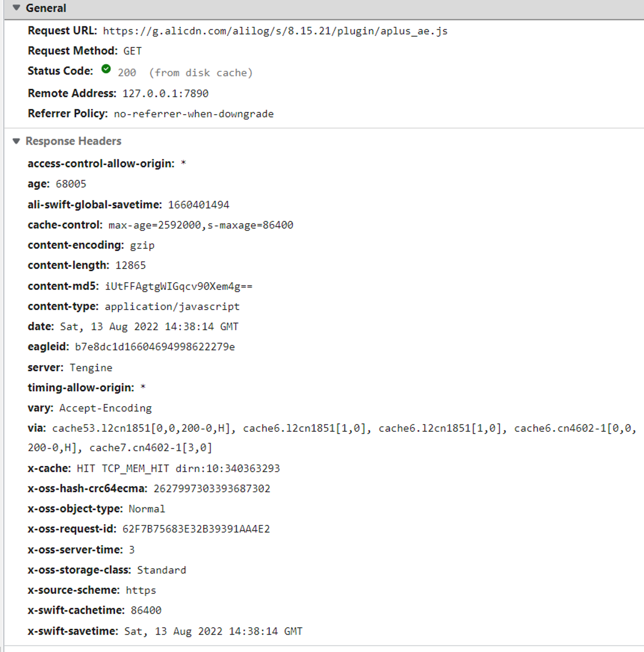Image resolution: width=644 pixels, height=652 pixels.
Task: Select vary value Accept-Encoding
Action: point(106,408)
